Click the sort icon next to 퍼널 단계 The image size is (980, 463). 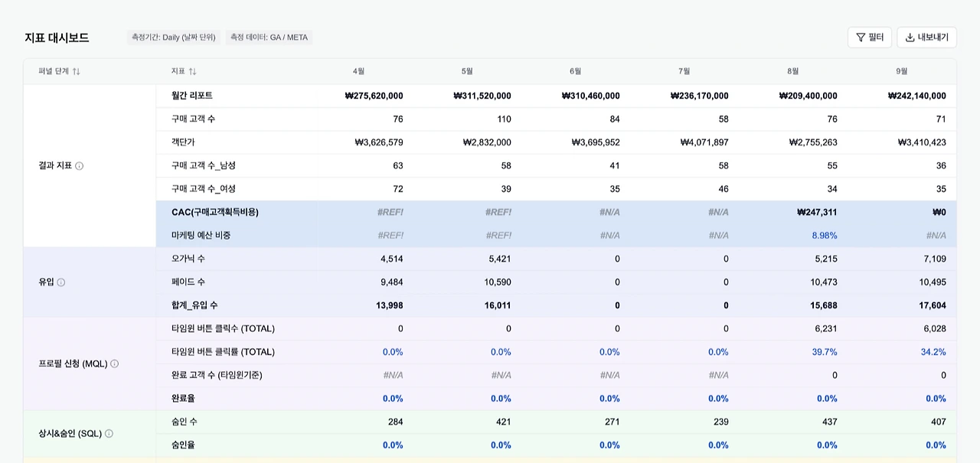(77, 71)
